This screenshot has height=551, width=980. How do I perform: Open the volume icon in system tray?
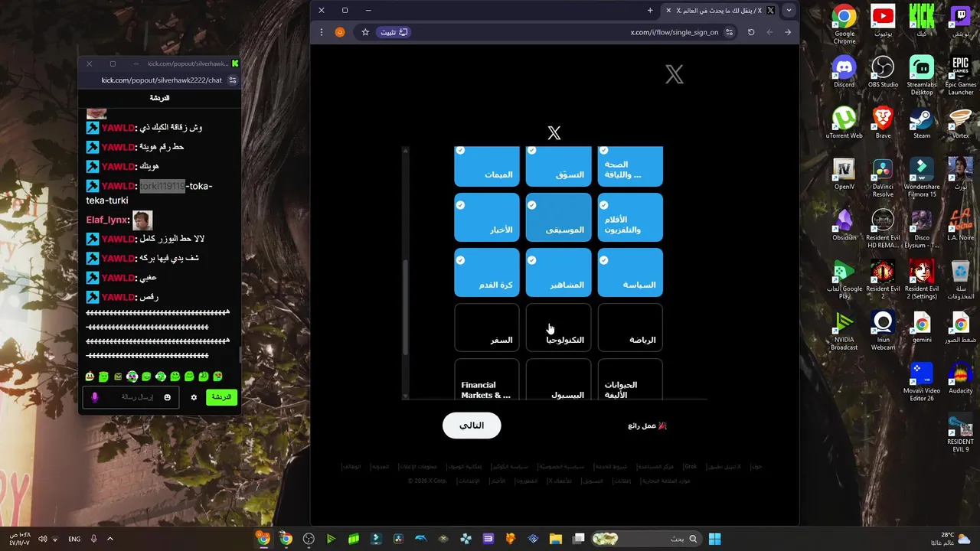point(43,539)
